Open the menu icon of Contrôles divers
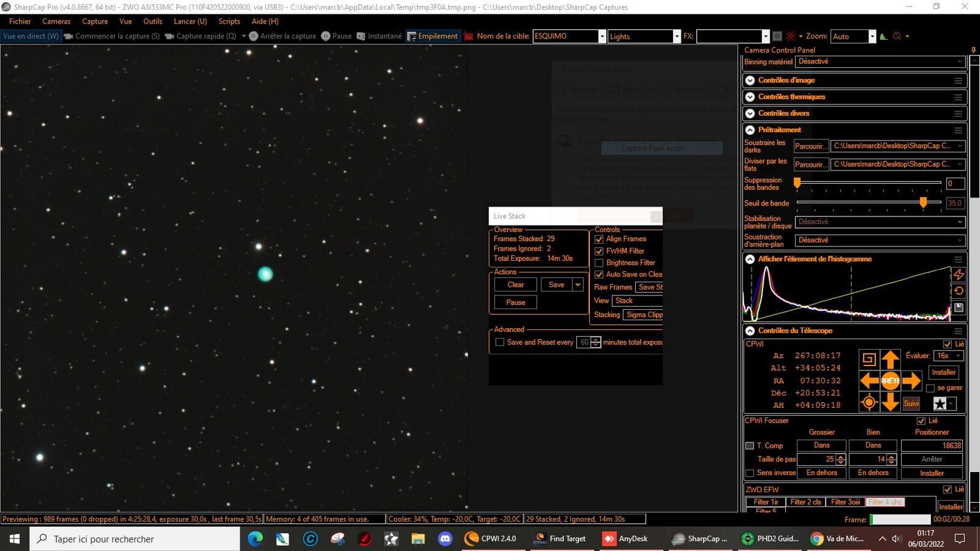Screen dimensions: 980x551 (958, 113)
